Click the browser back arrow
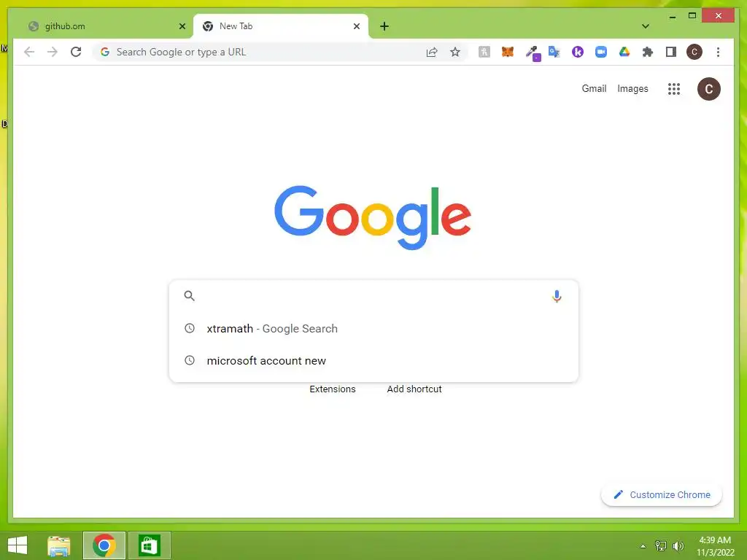This screenshot has height=560, width=747. (29, 52)
